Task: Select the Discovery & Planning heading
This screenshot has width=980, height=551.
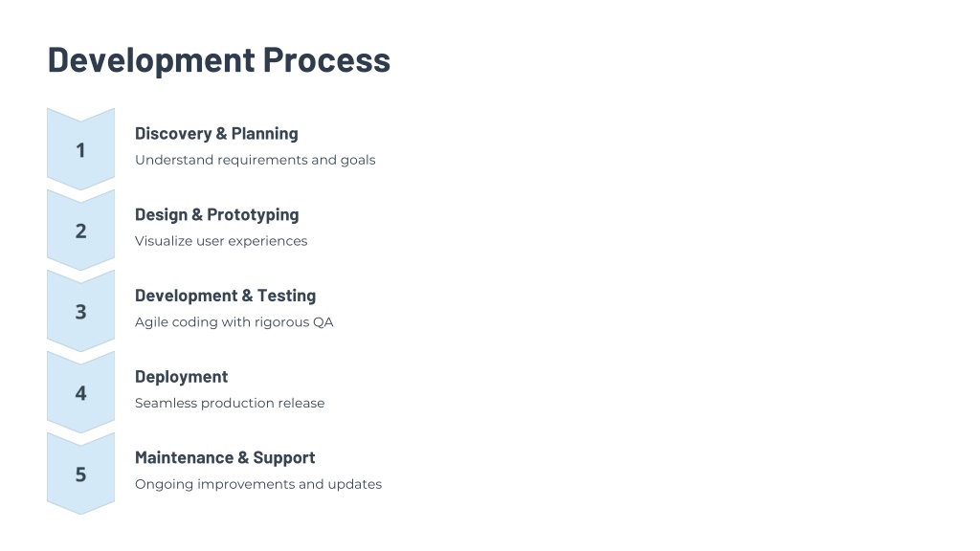Action: pos(216,134)
